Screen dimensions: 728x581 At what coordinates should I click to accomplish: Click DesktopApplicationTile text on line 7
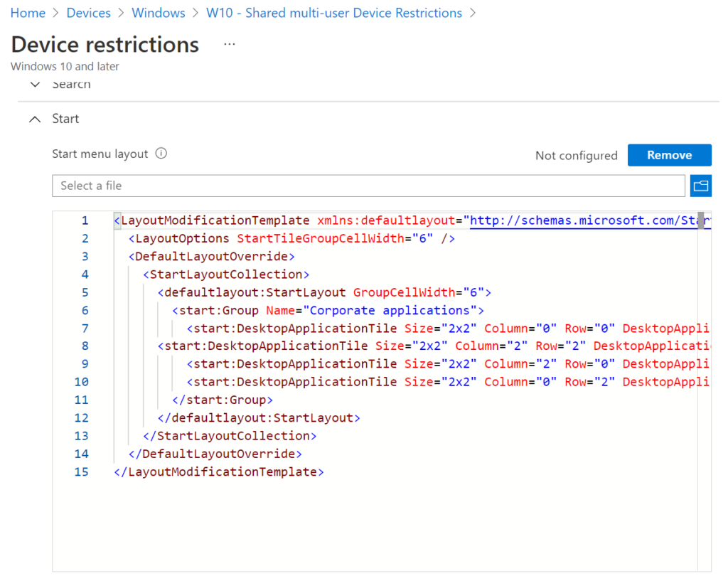[x=317, y=329]
